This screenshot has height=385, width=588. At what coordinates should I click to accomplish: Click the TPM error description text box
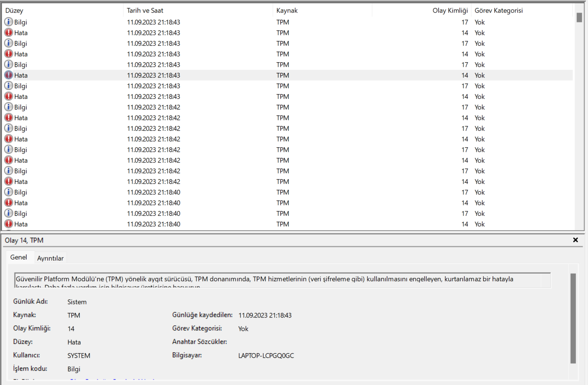click(282, 280)
